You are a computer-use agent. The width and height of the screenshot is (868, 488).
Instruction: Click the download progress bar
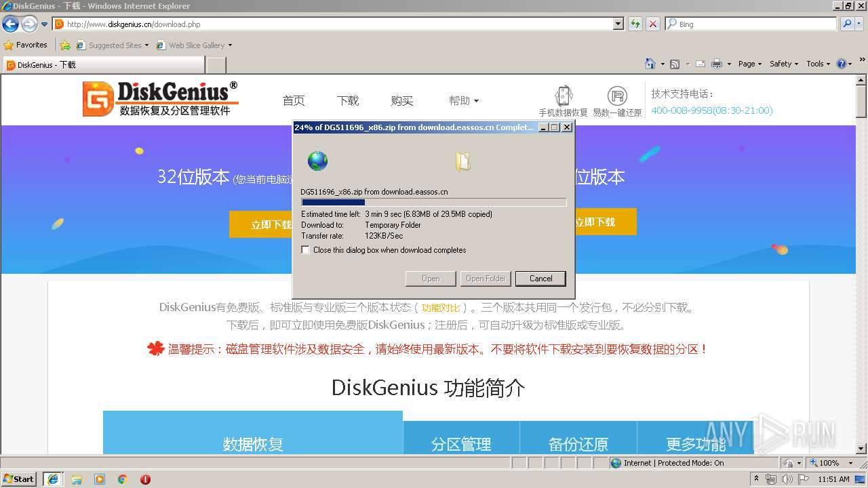(433, 202)
